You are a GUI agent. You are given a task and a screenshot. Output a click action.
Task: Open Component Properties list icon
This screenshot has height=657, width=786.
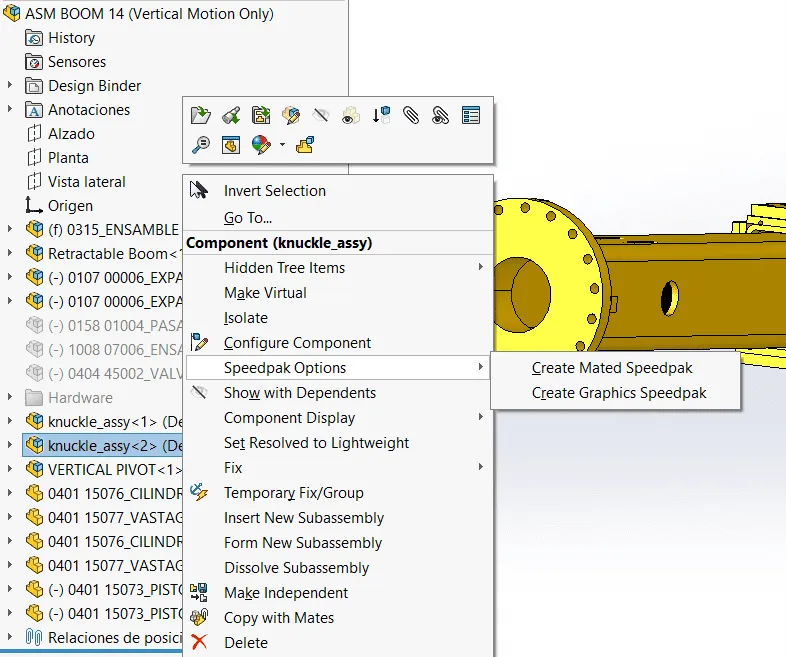(471, 116)
